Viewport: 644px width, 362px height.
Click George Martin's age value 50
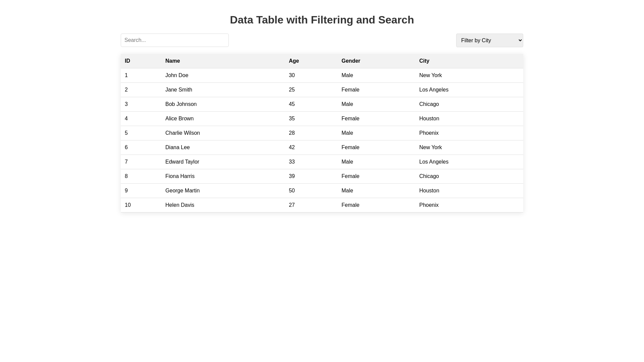click(x=291, y=191)
